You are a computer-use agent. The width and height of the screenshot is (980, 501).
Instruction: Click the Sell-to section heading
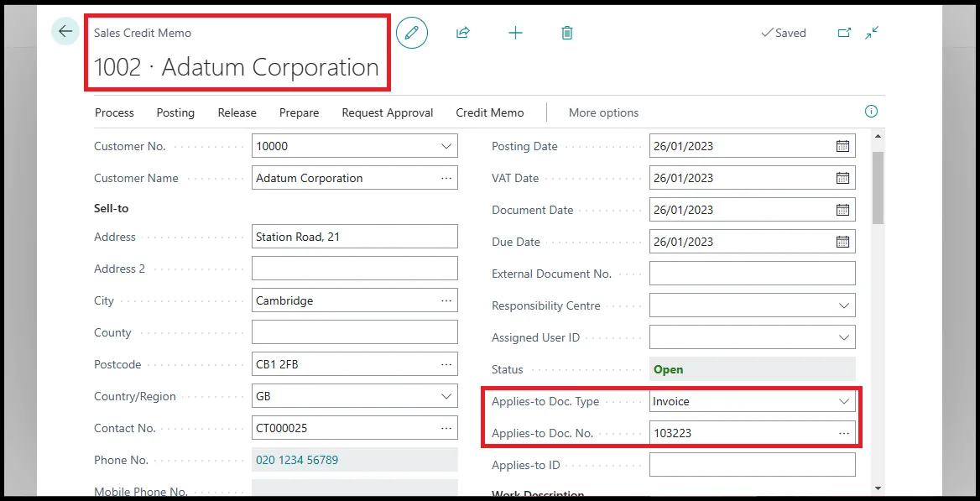[x=112, y=208]
